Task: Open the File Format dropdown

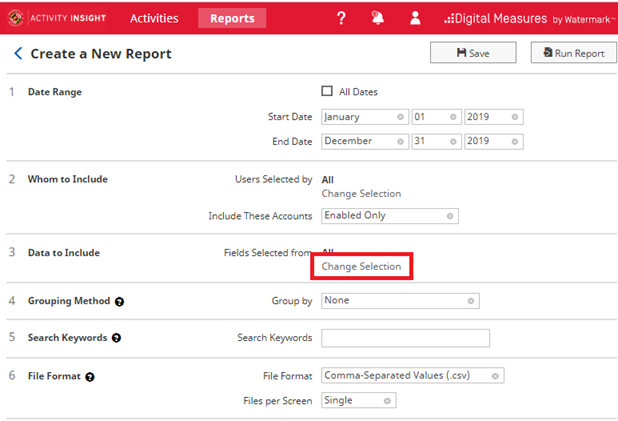Action: point(412,376)
